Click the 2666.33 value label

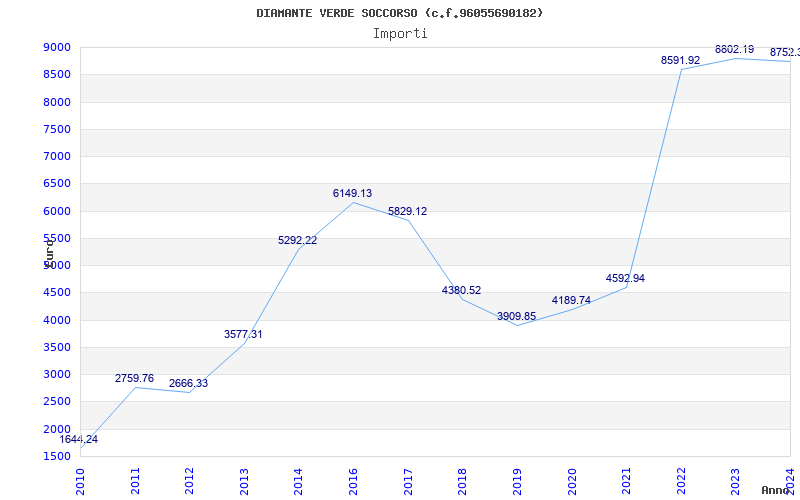[188, 383]
